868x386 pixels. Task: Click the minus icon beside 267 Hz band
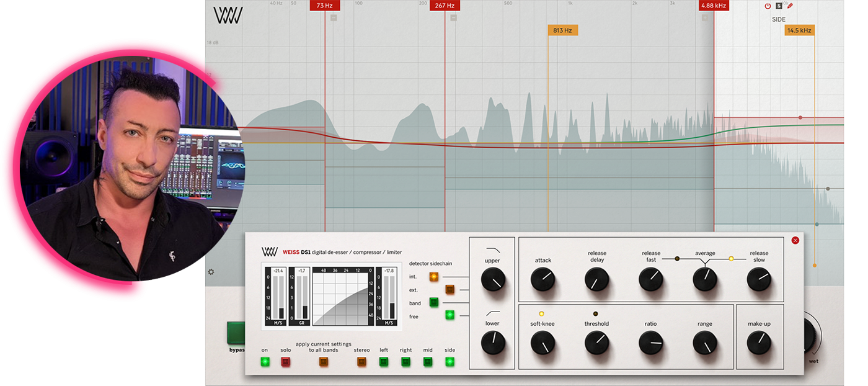pyautogui.click(x=453, y=18)
